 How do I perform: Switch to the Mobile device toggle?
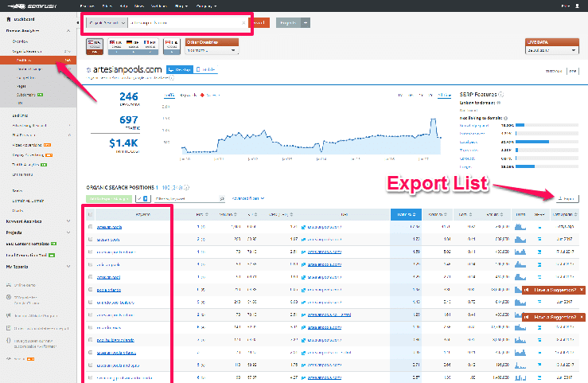coord(206,69)
